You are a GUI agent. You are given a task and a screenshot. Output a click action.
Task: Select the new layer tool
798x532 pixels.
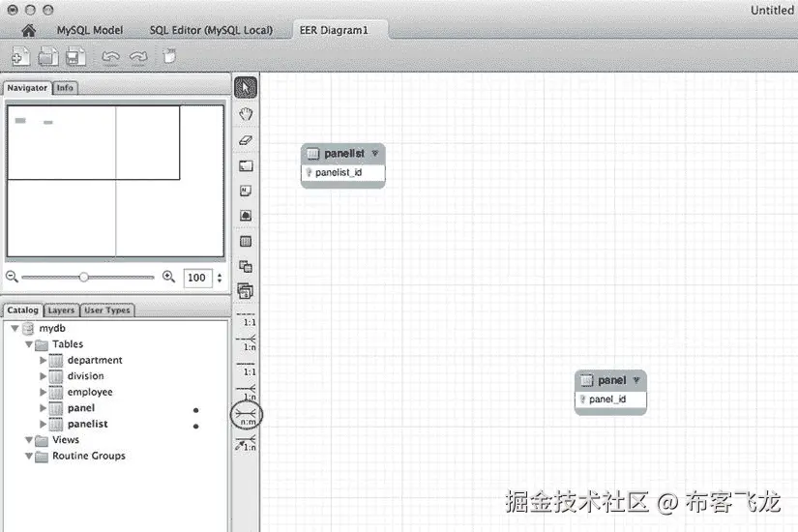coord(246,165)
